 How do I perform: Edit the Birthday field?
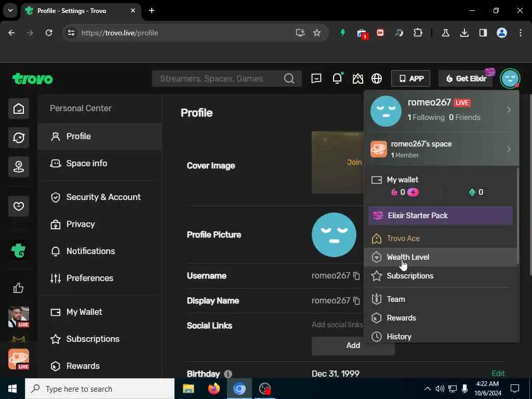pos(498,374)
